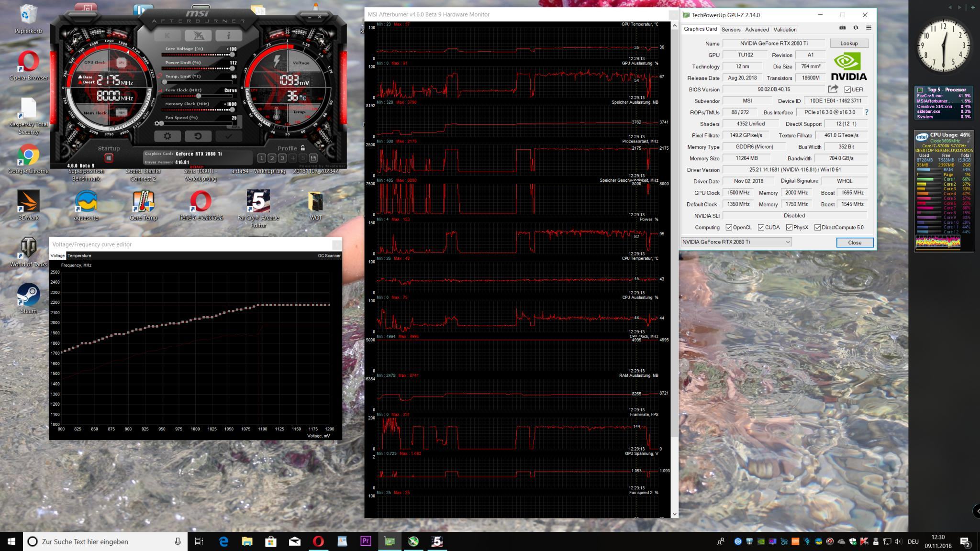Open the GPU selection dropdown in GPU-Z
This screenshot has height=551, width=980.
click(736, 242)
